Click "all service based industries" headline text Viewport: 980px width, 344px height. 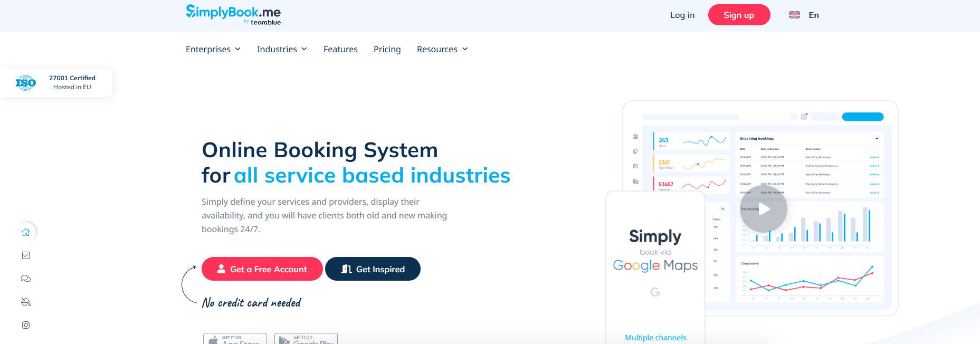pos(372,175)
